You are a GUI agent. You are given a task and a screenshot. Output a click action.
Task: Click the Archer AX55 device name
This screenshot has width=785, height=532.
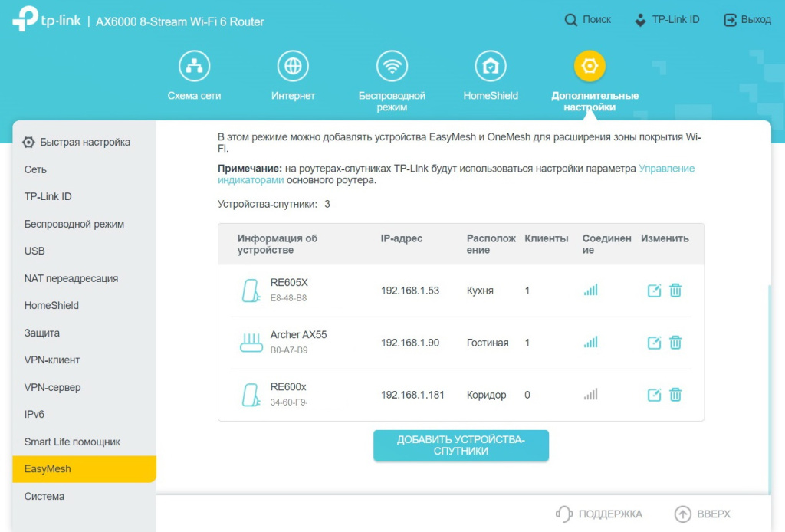point(298,335)
